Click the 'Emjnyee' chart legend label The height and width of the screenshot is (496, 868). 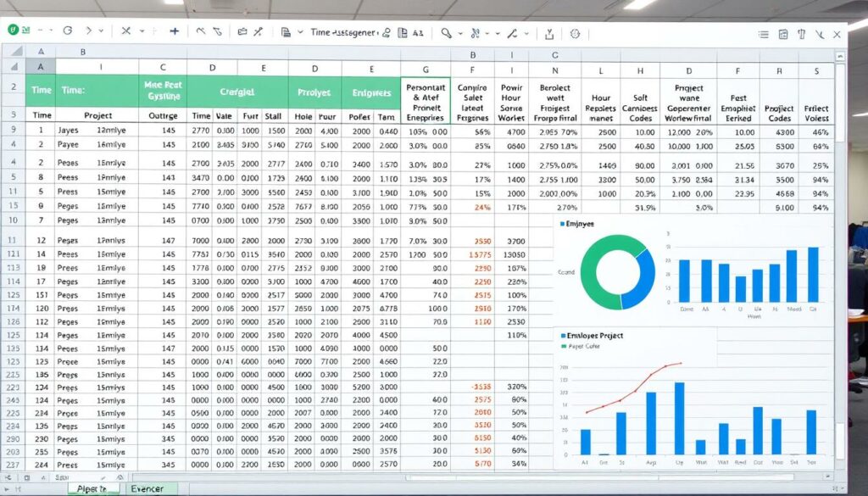coord(576,224)
